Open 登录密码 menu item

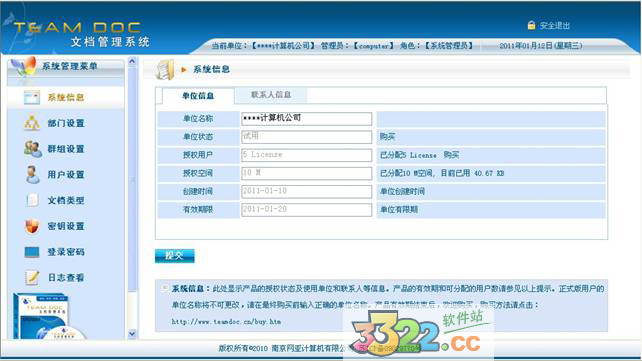66,252
